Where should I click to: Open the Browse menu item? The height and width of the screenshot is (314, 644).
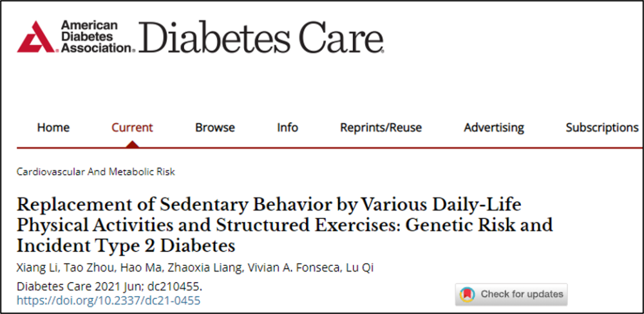[215, 127]
